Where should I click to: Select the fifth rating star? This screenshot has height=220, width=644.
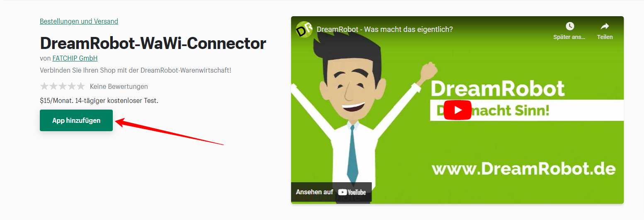click(x=81, y=86)
